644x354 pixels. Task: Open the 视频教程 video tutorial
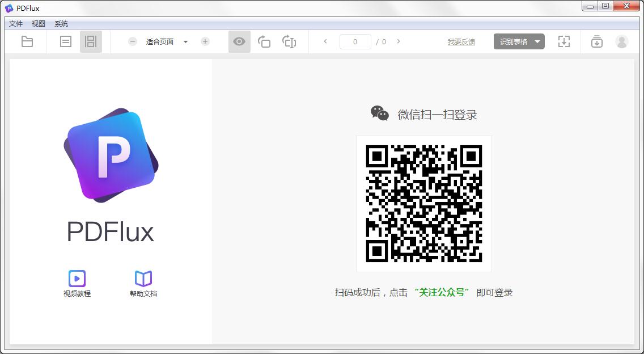(77, 283)
